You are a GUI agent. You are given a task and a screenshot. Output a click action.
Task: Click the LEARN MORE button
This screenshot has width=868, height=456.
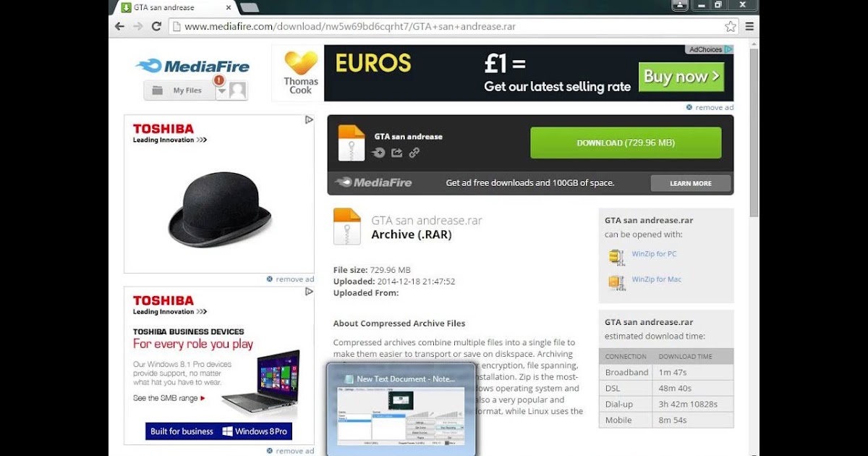pos(691,183)
